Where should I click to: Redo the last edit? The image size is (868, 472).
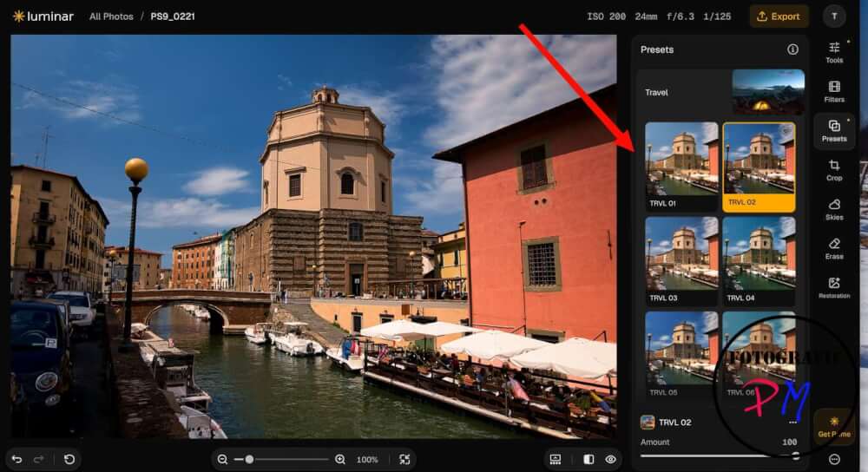[x=39, y=459]
